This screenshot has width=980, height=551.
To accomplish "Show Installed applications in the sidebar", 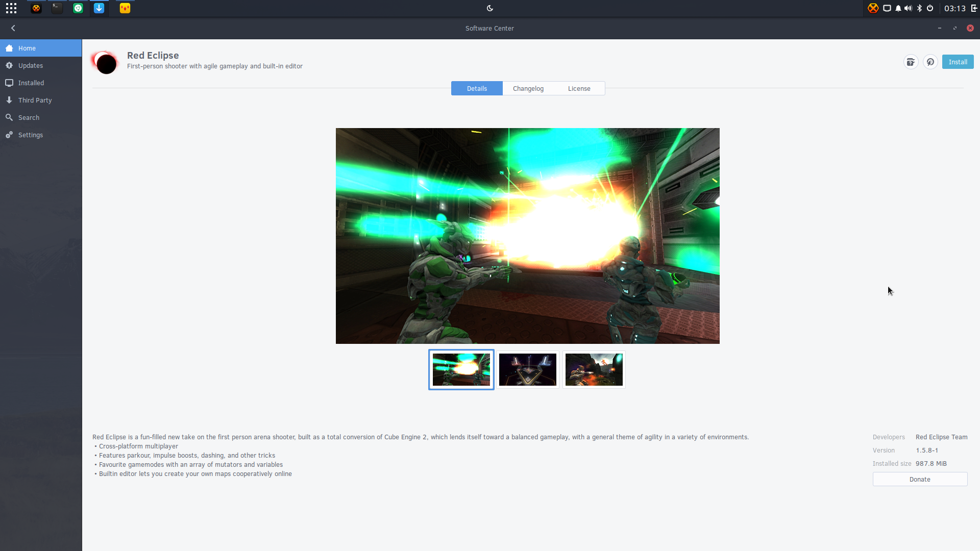I will tap(41, 83).
